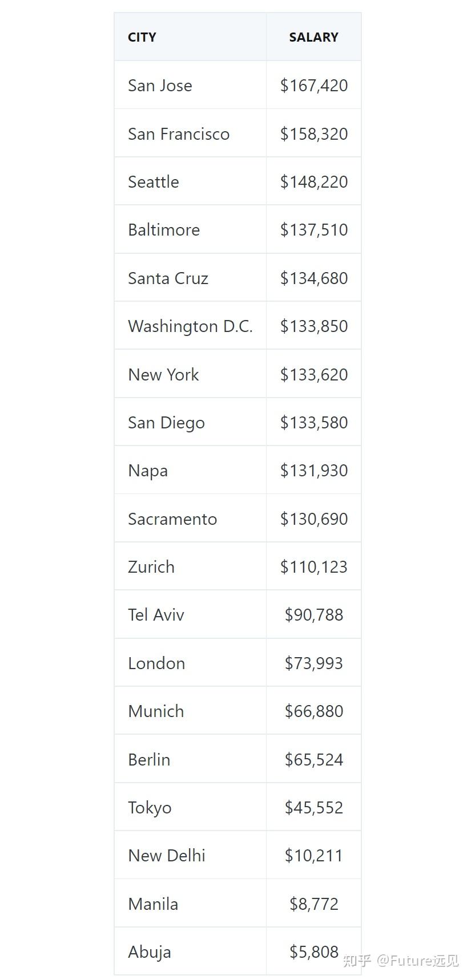Select the Washington D.C. city cell
The image size is (471, 980).
pos(190,326)
